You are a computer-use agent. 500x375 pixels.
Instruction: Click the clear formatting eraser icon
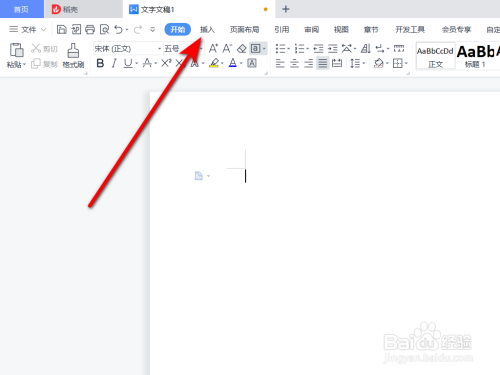241,49
